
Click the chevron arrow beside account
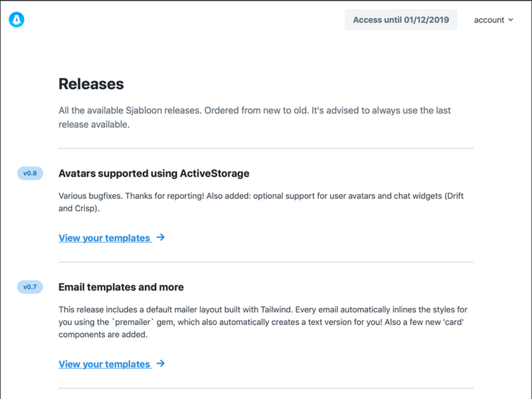coord(510,20)
